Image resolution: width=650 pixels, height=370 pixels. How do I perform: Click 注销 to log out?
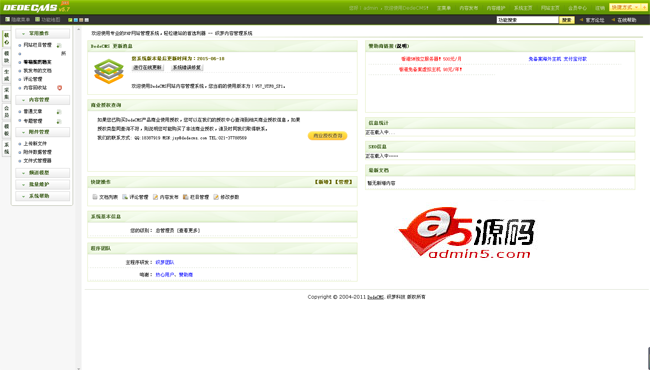tap(599, 8)
